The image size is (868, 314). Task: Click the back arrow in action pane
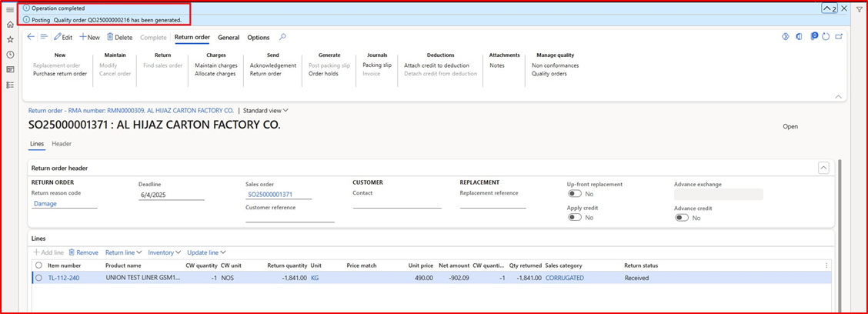(31, 37)
